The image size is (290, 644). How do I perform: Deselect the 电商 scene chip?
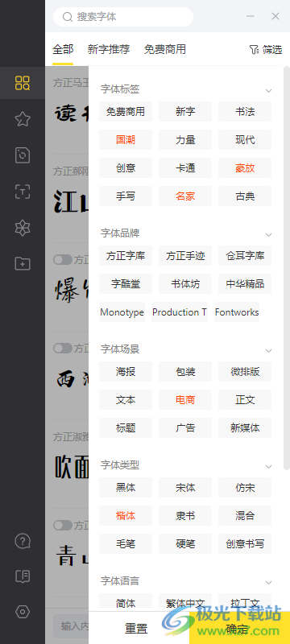click(185, 399)
